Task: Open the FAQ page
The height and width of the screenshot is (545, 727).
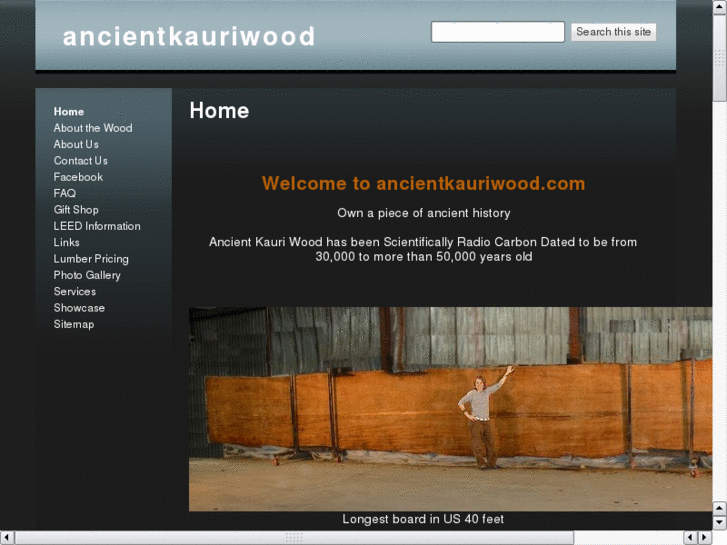Action: click(x=64, y=193)
